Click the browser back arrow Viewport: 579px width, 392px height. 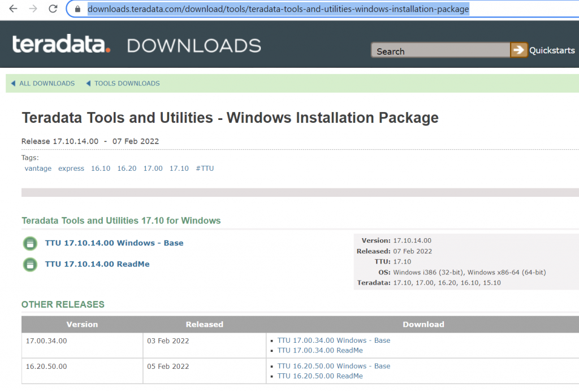pos(12,8)
